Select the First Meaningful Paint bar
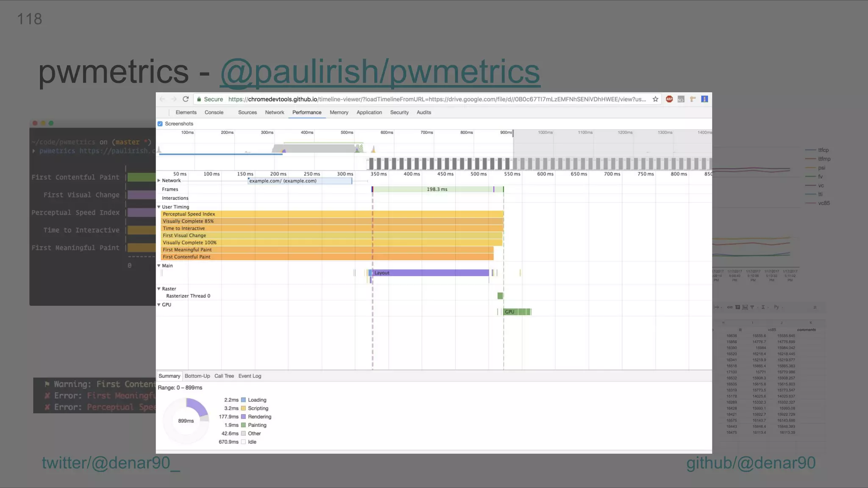 point(327,250)
